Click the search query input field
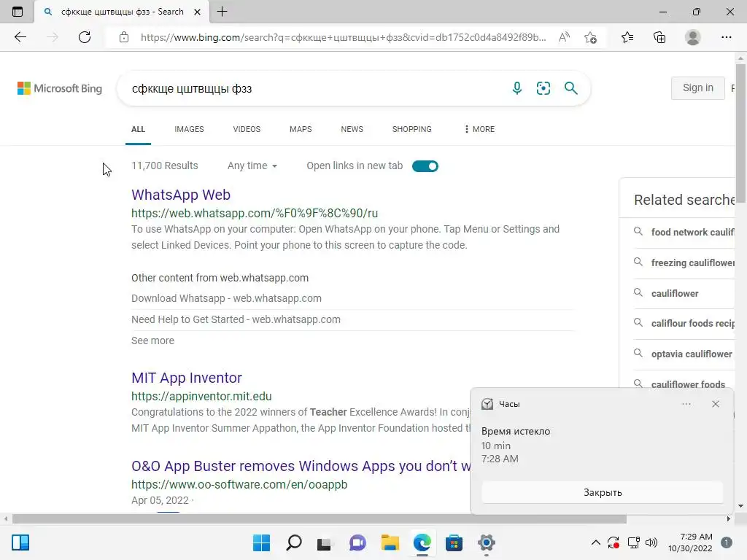747x560 pixels. [314, 88]
